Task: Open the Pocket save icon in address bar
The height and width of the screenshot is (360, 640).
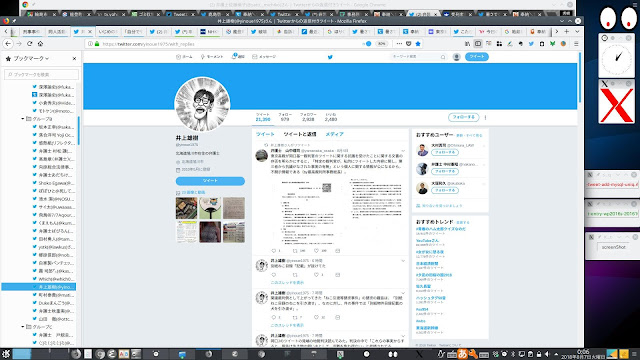Action: pos(409,44)
